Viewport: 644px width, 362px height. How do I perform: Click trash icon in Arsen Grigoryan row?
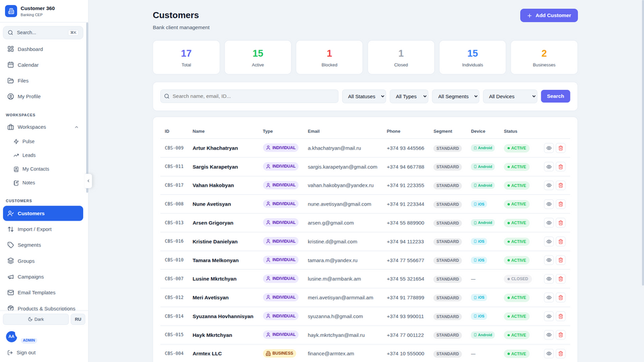560,223
